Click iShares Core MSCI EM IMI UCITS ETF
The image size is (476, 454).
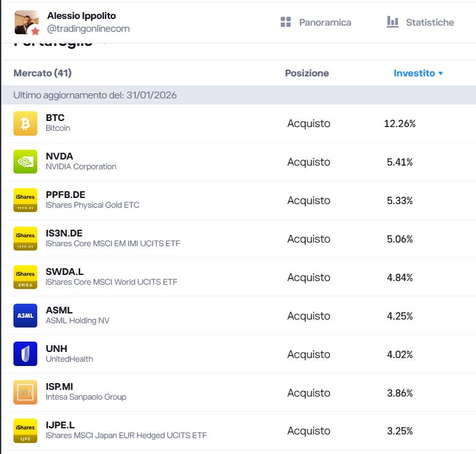[113, 243]
